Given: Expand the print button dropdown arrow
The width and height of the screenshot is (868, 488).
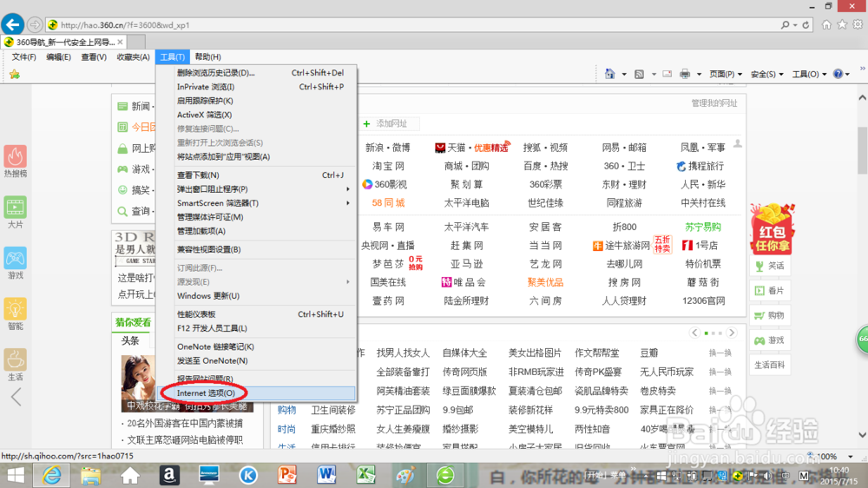Looking at the screenshot, I should point(699,74).
